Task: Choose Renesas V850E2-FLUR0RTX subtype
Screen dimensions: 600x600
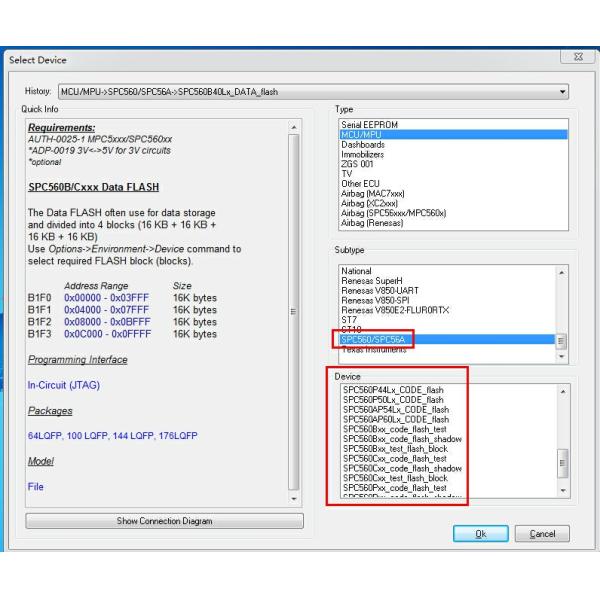Action: [x=447, y=310]
